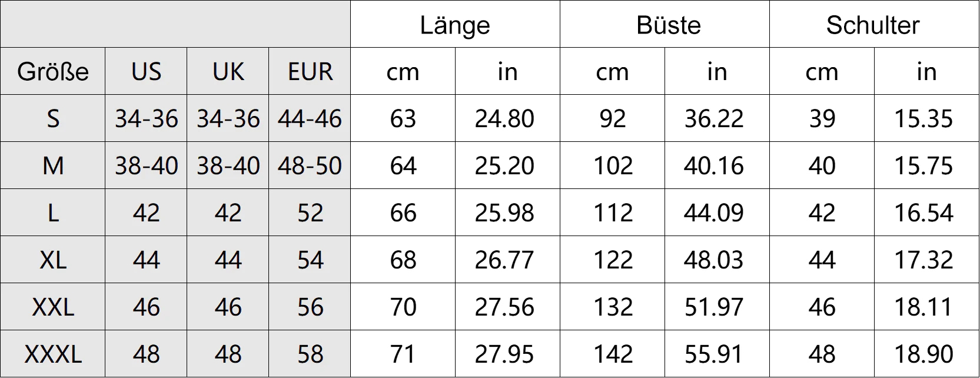Select EUR size 48-50 cell
This screenshot has width=980, height=378.
[310, 166]
